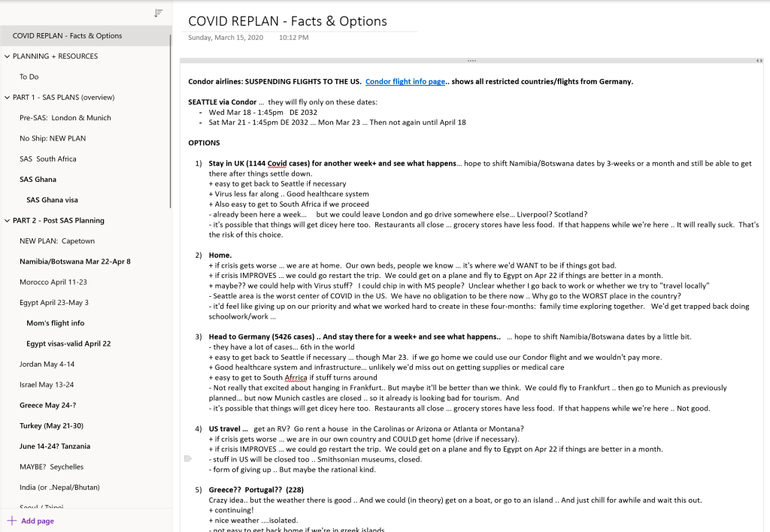Click the sort pages icon
Viewport: 770px width, 532px height.
point(158,13)
